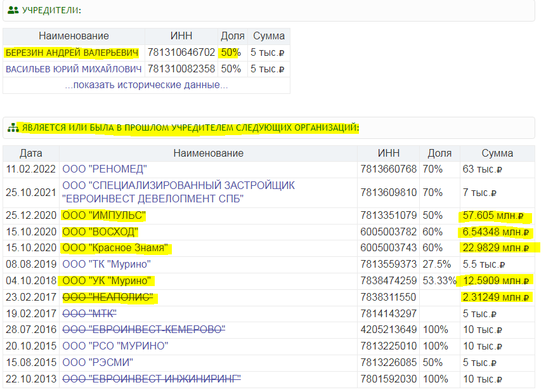Open ООО "ЕВРОИНВЕСТ-КЕМЕРОВО" link
This screenshot has height=392, width=546.
pos(144,330)
